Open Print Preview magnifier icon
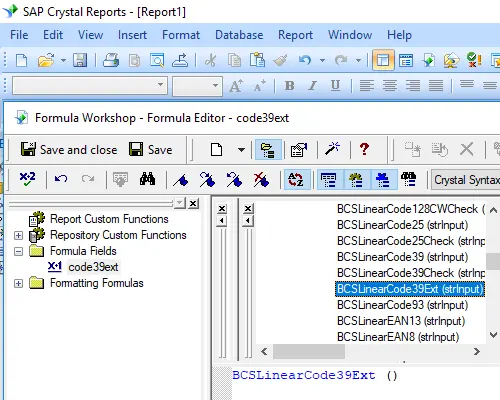This screenshot has width=500, height=400. click(x=157, y=60)
